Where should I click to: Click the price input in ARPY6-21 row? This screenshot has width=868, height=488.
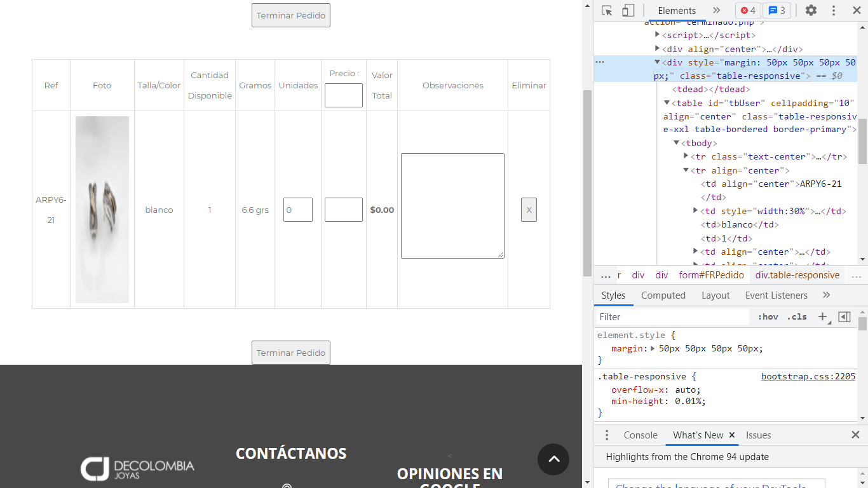point(344,210)
